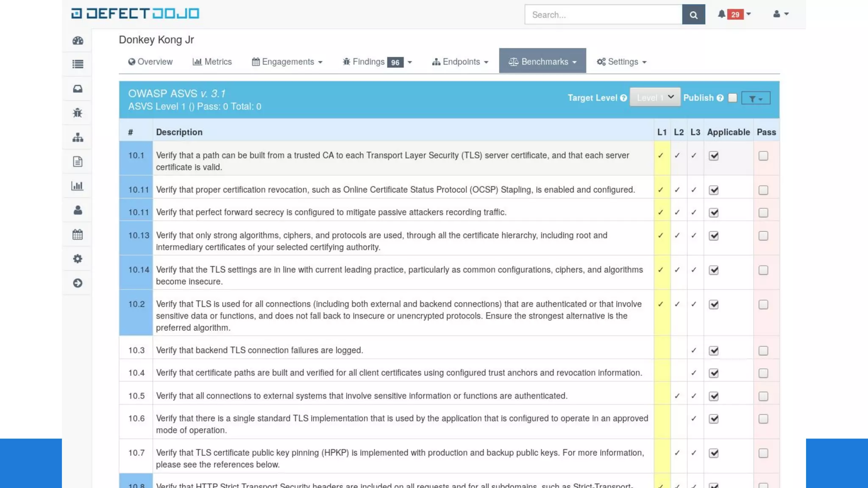Click 'Verify that backend TLS connection failures are logged.'
This screenshot has width=868, height=488.
(x=259, y=350)
